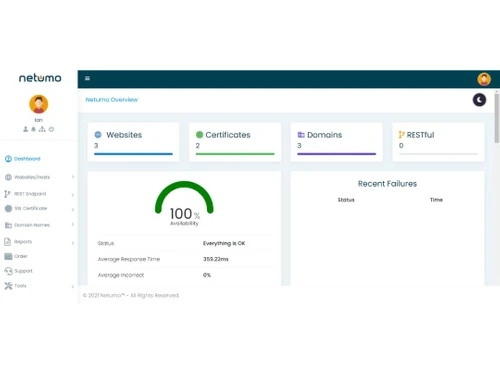Click the Netumo logo
Screen dimensions: 500x375
(40, 78)
